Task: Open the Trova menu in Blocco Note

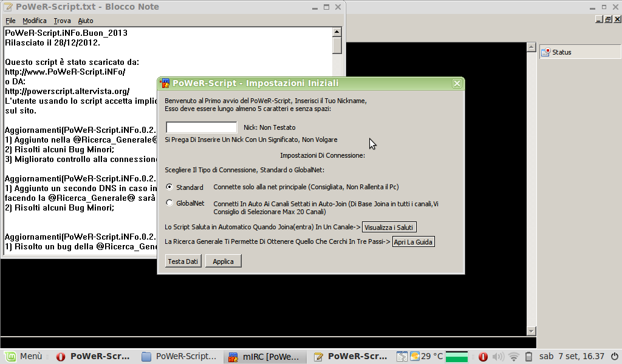Action: point(63,21)
